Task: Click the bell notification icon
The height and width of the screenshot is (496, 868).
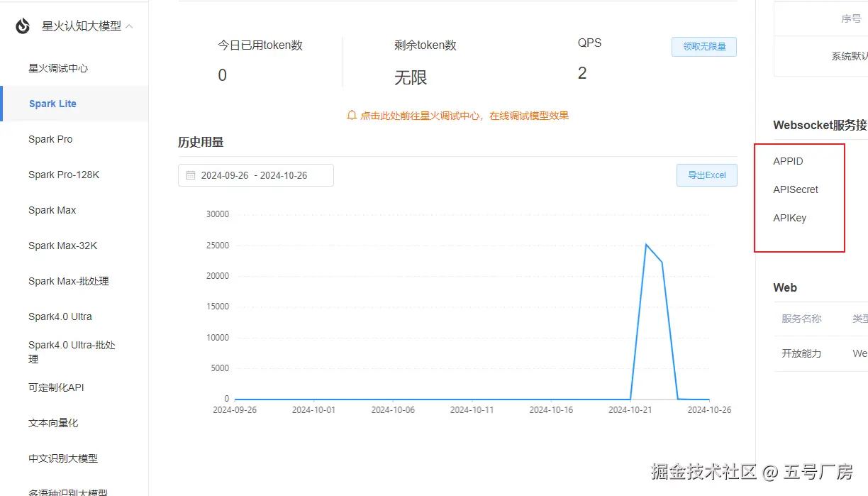Action: tap(352, 115)
